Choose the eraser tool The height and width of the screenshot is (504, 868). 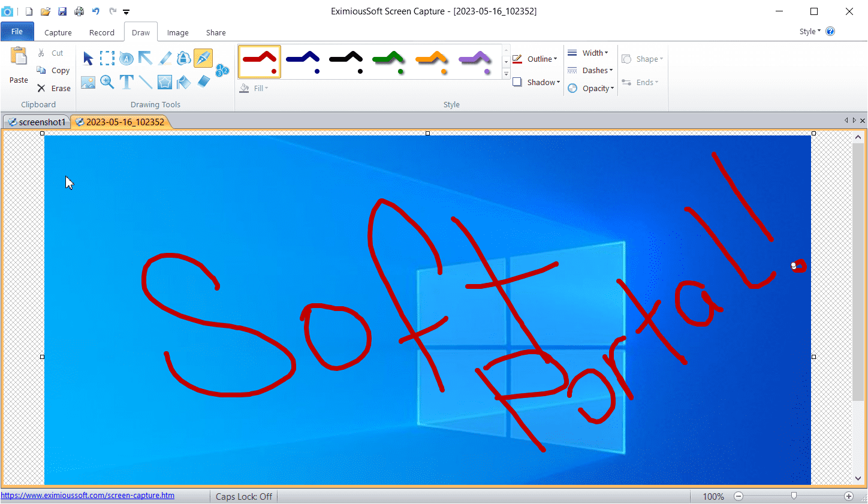203,81
